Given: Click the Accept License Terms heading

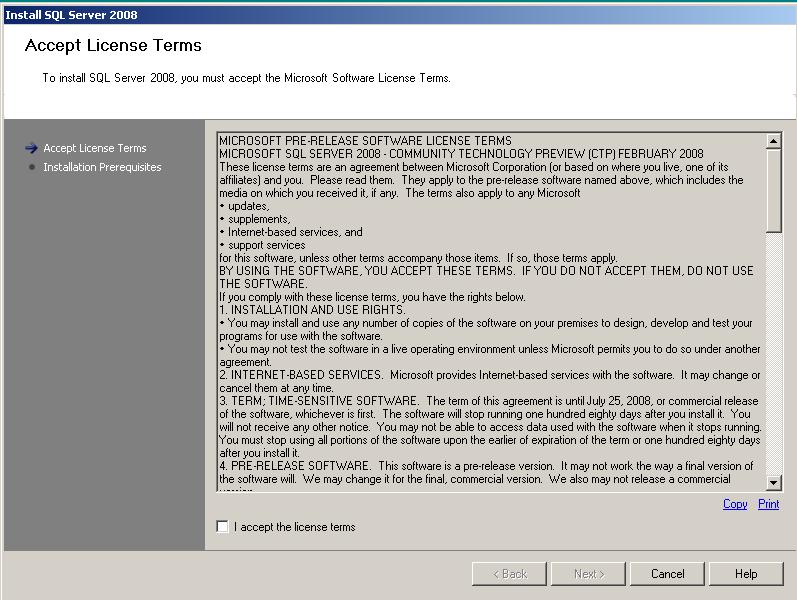Looking at the screenshot, I should pos(113,45).
